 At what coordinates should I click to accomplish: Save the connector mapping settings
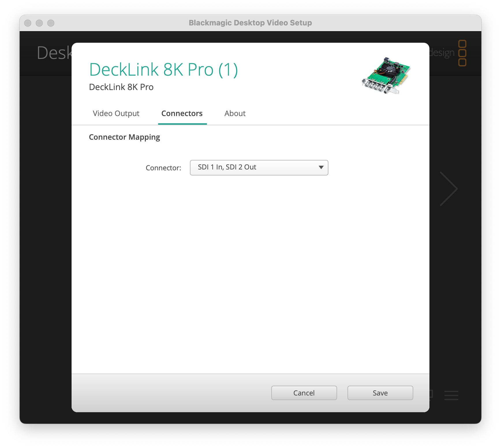[x=380, y=393]
